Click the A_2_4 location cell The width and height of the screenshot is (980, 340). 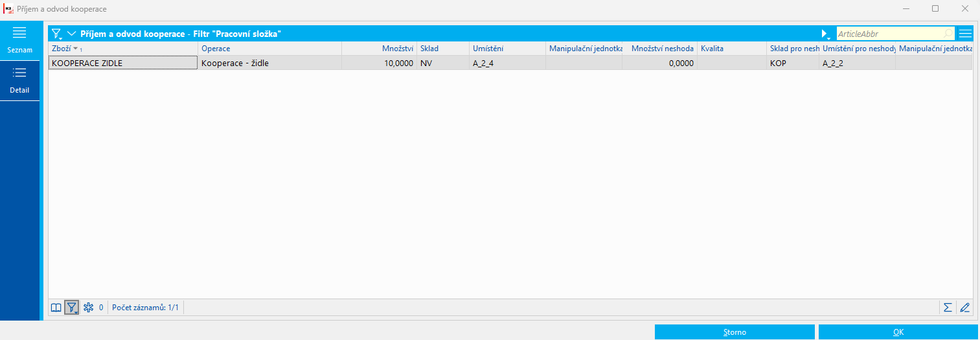point(507,63)
